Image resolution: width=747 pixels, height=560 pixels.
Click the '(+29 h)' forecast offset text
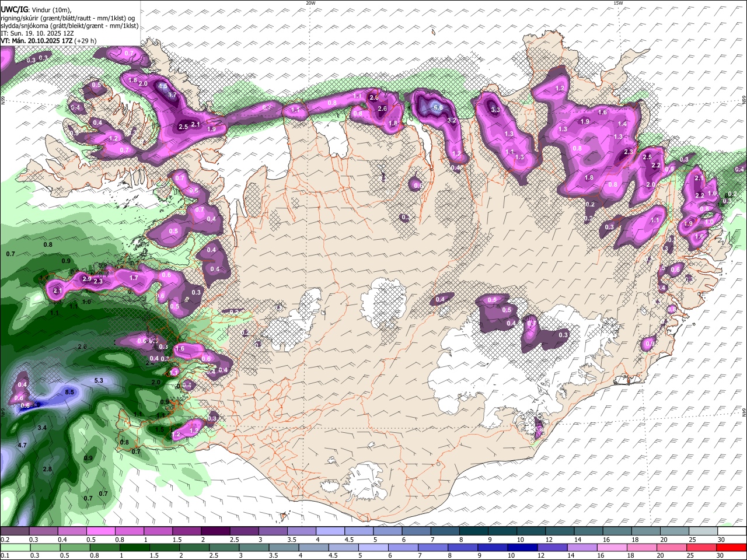point(86,41)
